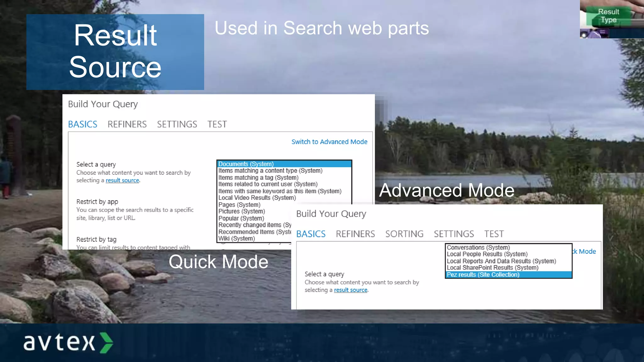Select Recently changed items option
644x362 pixels.
coord(255,225)
